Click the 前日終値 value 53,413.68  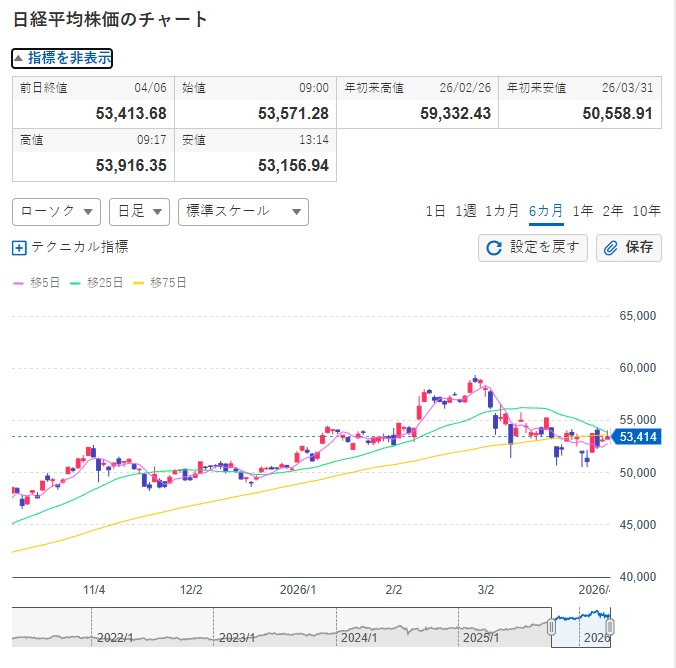click(131, 114)
